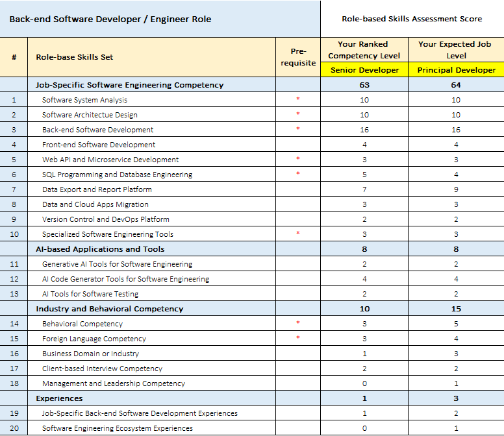Image resolution: width=504 pixels, height=436 pixels.
Task: Click the red asterisk in the Behavioral Competency row
Action: click(x=298, y=323)
